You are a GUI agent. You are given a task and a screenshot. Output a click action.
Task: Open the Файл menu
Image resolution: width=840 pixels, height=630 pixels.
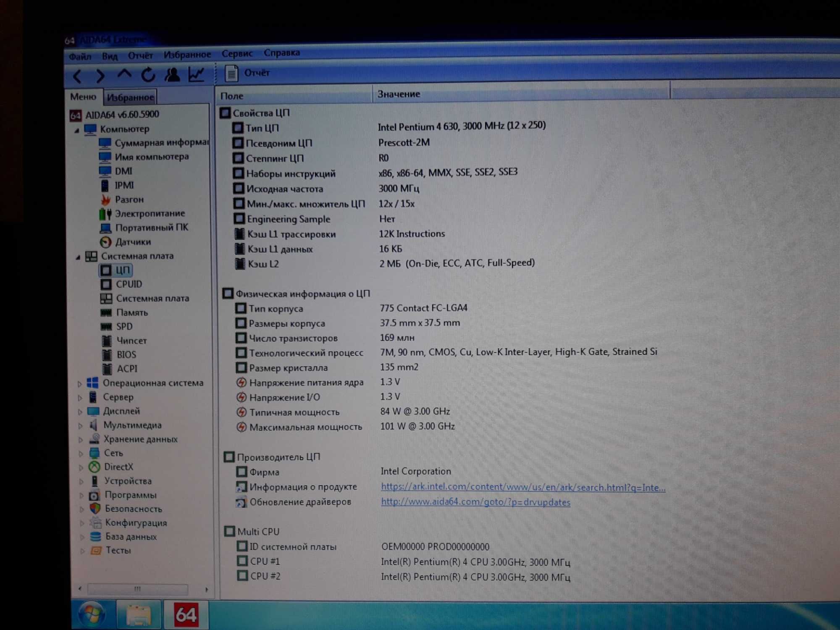tap(80, 56)
